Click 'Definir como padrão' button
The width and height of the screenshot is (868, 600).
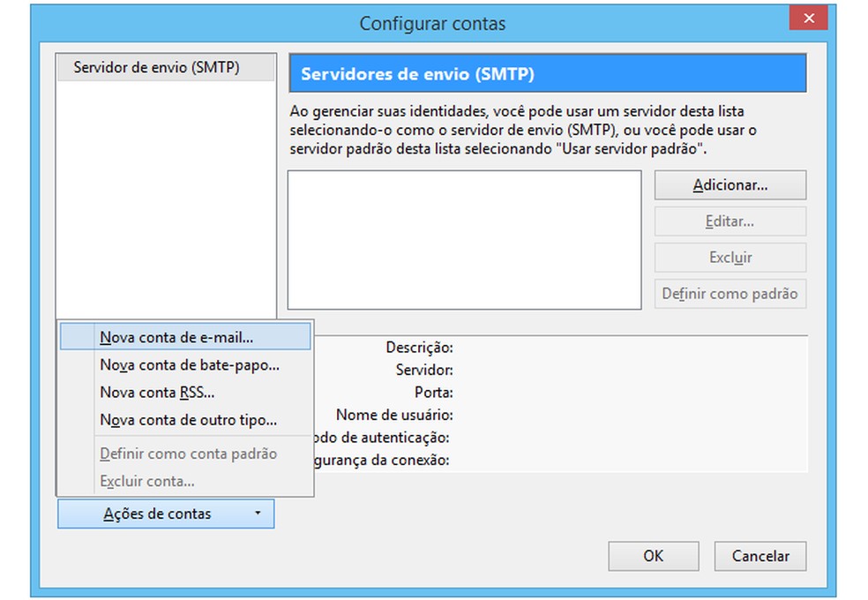(x=730, y=293)
